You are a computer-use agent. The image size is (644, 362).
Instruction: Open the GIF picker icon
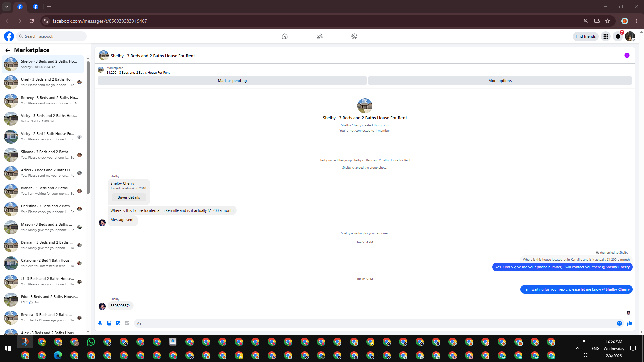tap(127, 323)
